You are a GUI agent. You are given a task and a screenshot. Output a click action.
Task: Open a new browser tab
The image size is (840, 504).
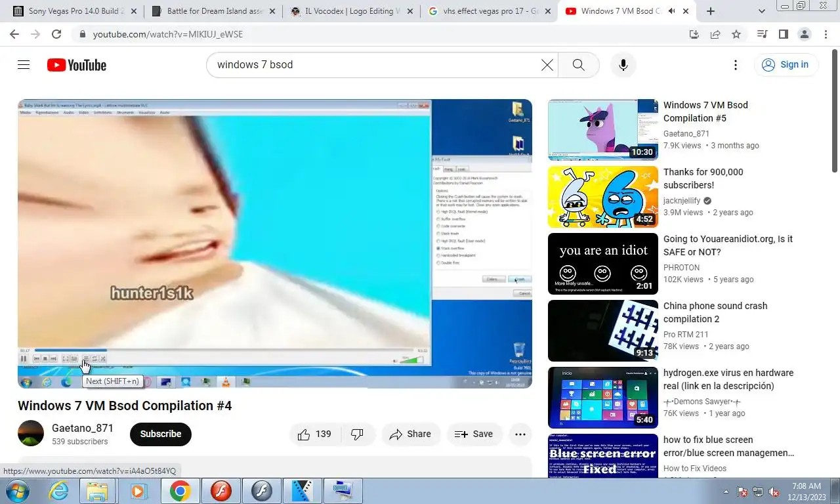pyautogui.click(x=711, y=11)
